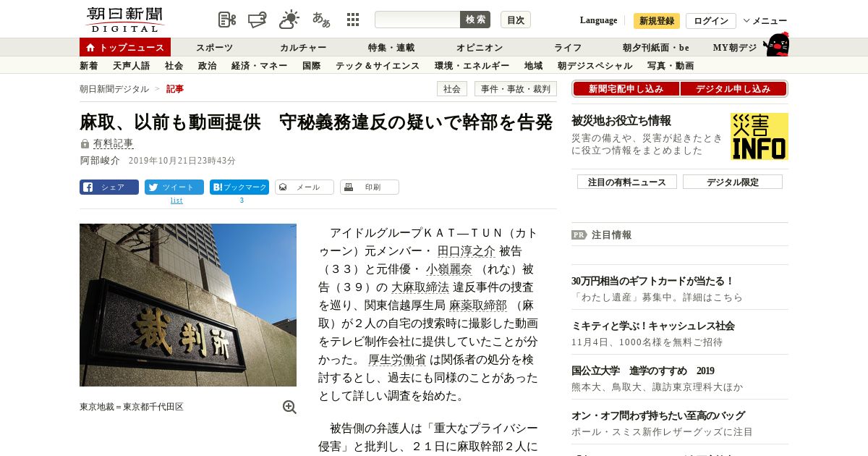Open ミキティと学ぶ！キャッシュレス社会 link
The width and height of the screenshot is (868, 456).
tap(653, 326)
